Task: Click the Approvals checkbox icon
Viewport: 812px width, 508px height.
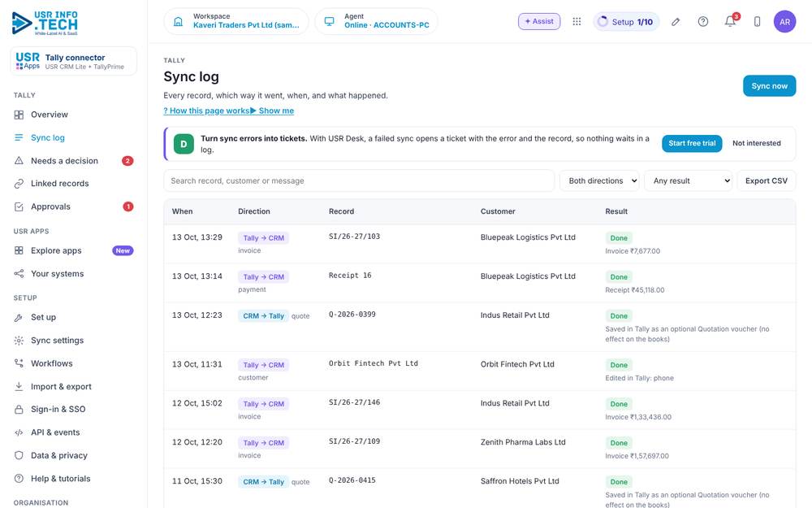Action: (19, 206)
